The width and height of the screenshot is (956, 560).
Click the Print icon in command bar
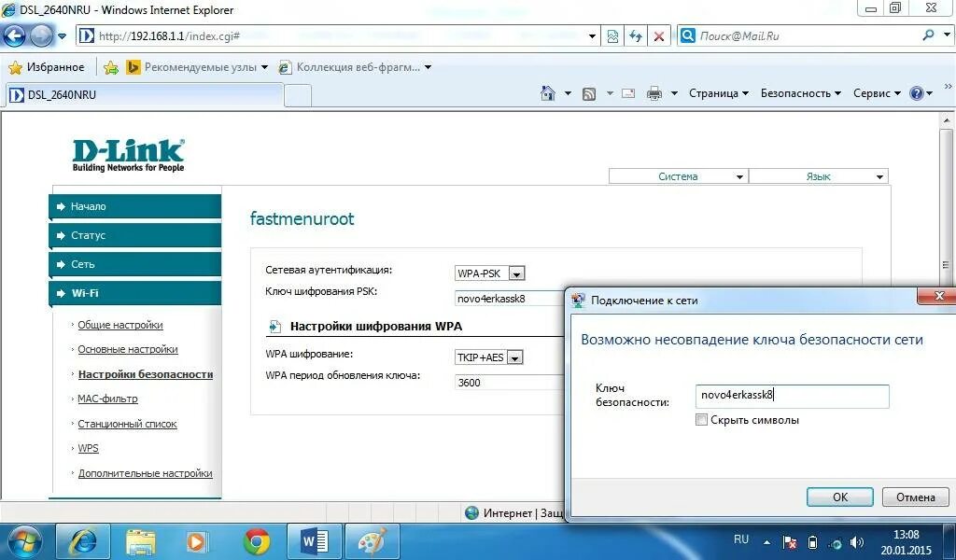654,94
